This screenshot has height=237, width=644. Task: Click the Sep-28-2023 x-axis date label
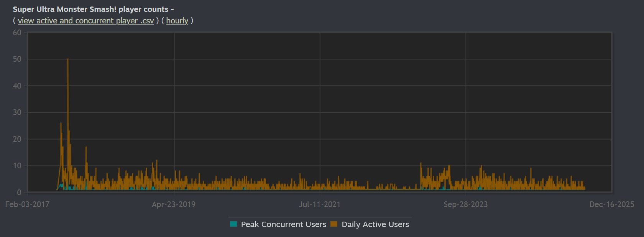466,204
